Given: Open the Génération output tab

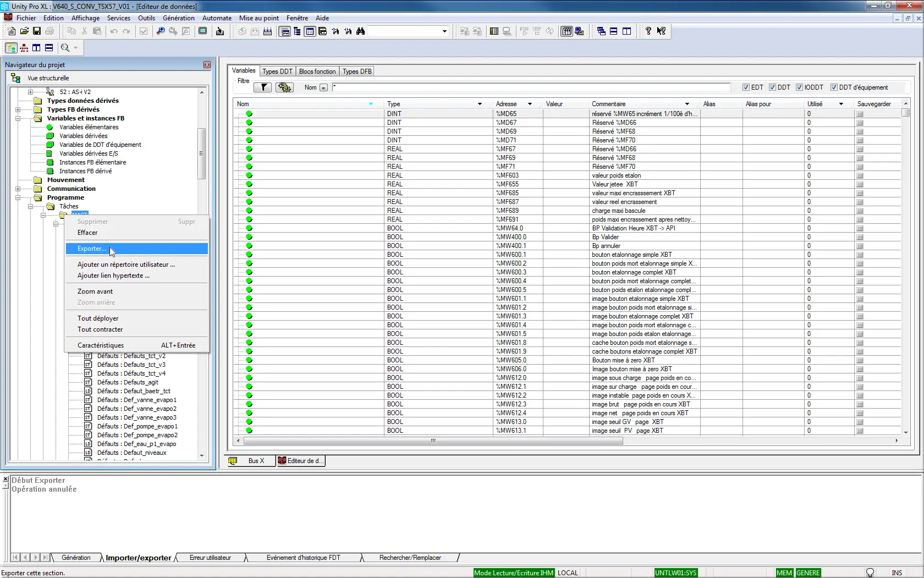Looking at the screenshot, I should (76, 558).
